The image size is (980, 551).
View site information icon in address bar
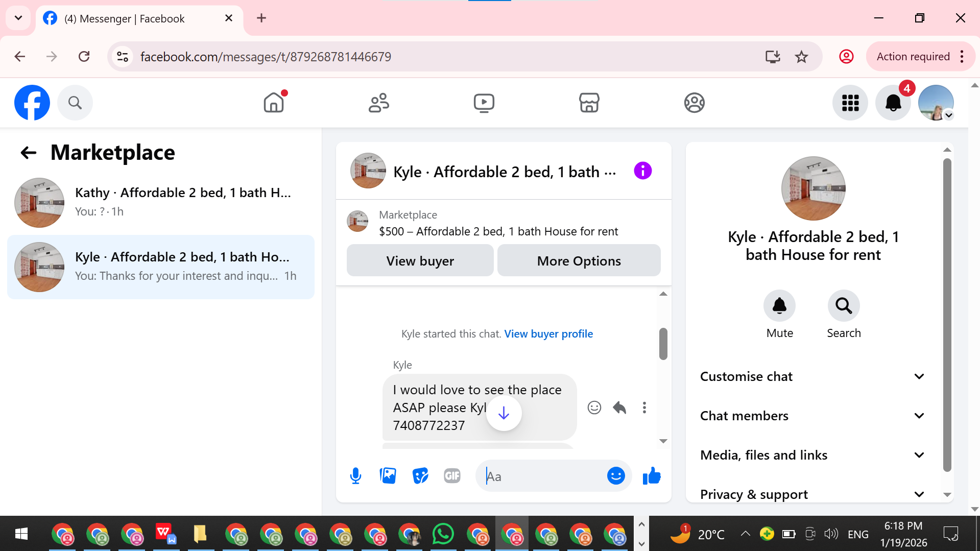[123, 57]
